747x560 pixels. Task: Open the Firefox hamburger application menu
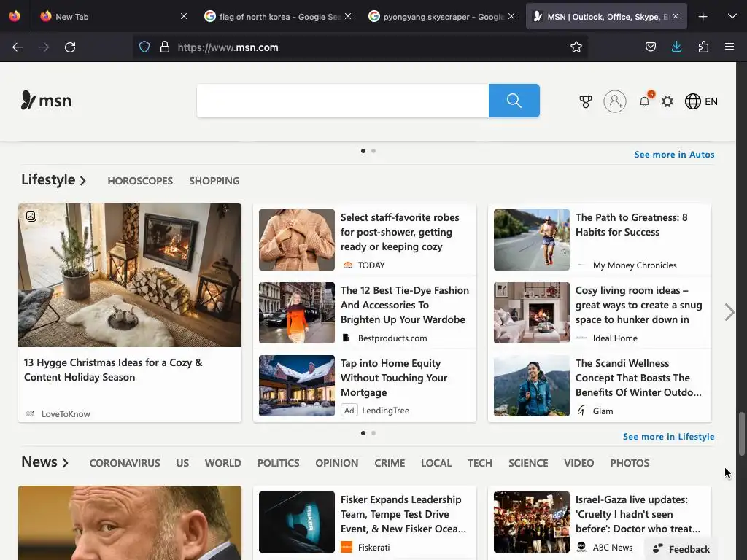[729, 47]
